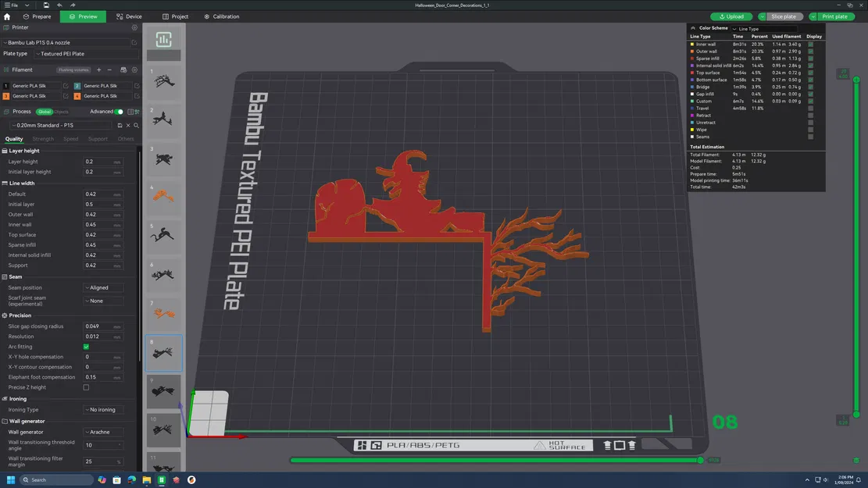The width and height of the screenshot is (868, 488).
Task: Open the printer preset dropdown
Action: (66, 43)
